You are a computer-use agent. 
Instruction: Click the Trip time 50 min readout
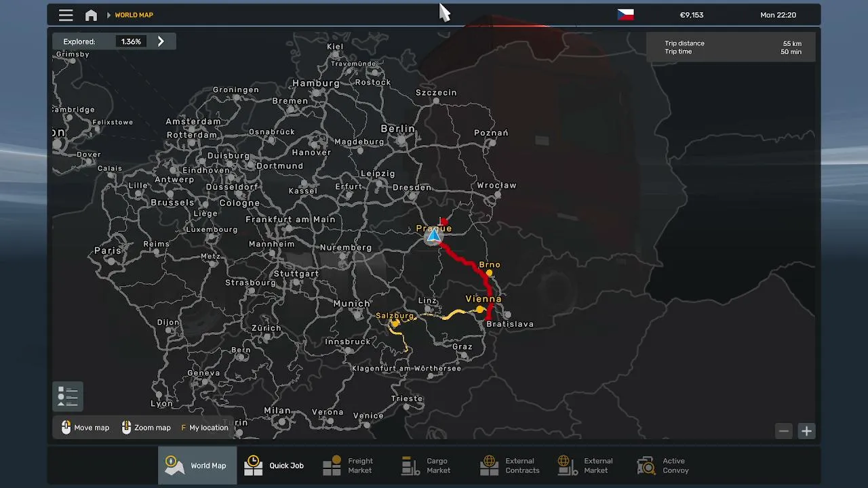732,52
